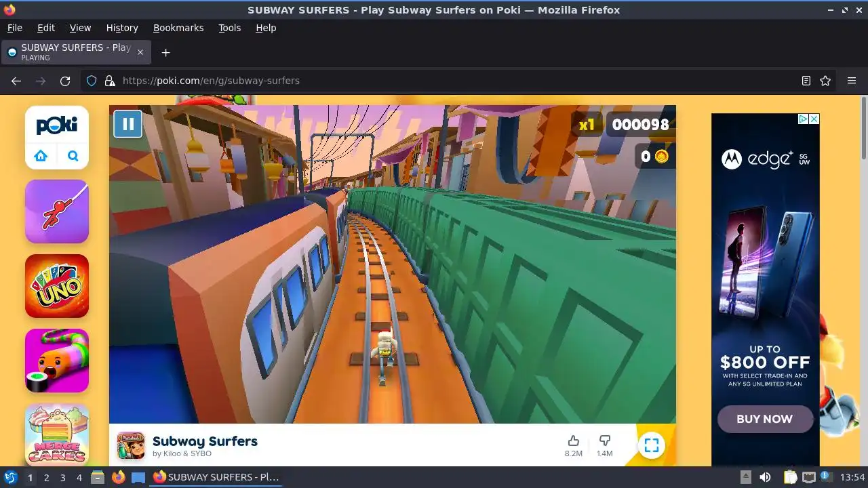Switch to workspace 4
Viewport: 868px width, 488px height.
(x=79, y=478)
